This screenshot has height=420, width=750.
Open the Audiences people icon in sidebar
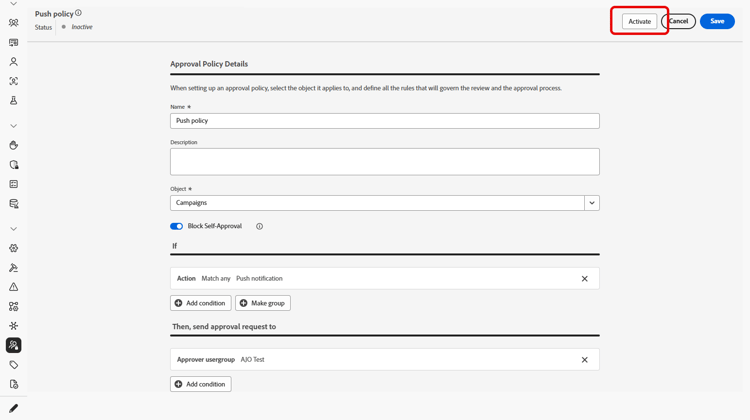click(14, 23)
